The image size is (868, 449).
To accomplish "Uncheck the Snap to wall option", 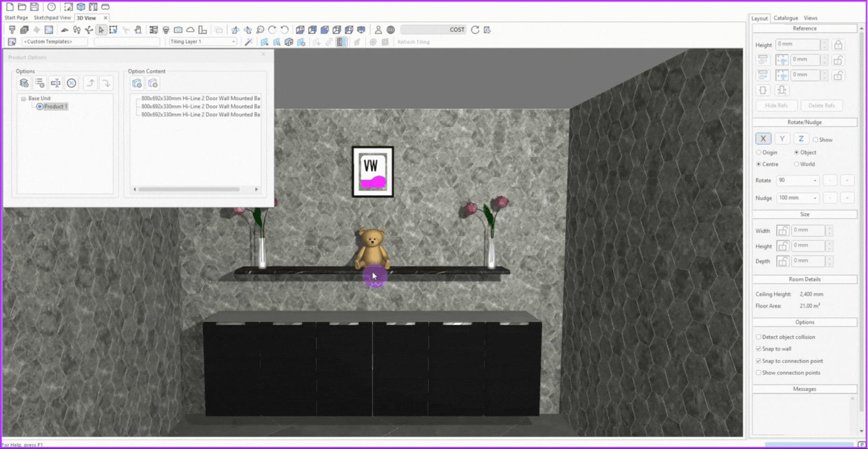I will [x=759, y=349].
